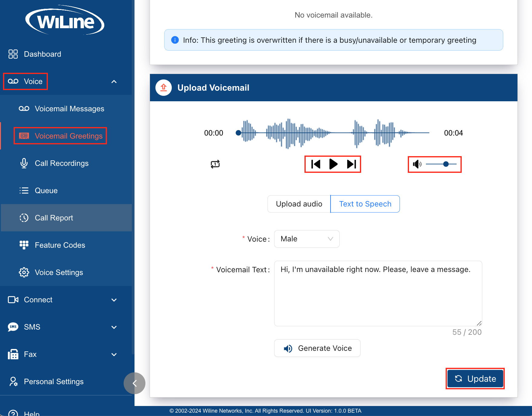Mute audio via speaker icon
Image resolution: width=532 pixels, height=416 pixels.
tap(417, 164)
